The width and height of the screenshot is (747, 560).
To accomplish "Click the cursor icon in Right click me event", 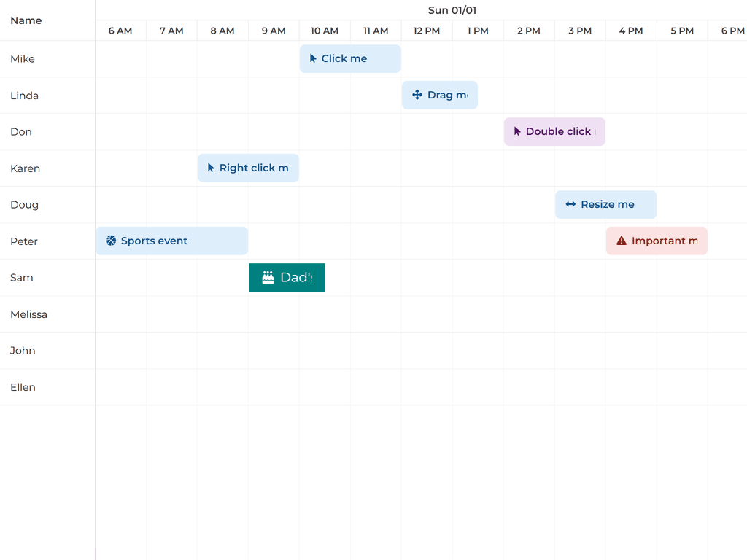I will point(211,168).
